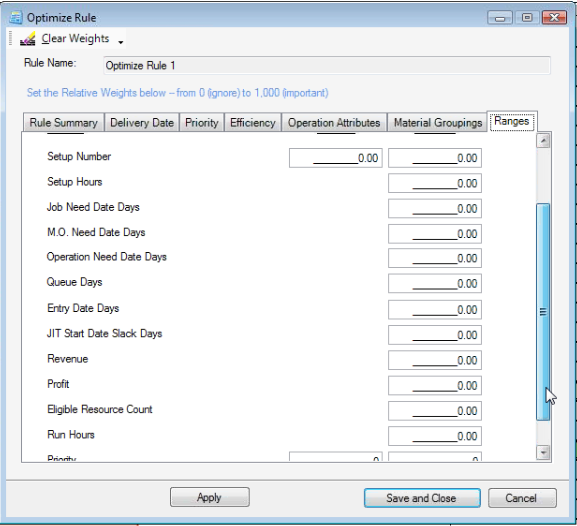Viewport: 577px width, 526px height.
Task: Click the M.O. Need Date Days label
Action: pos(96,232)
